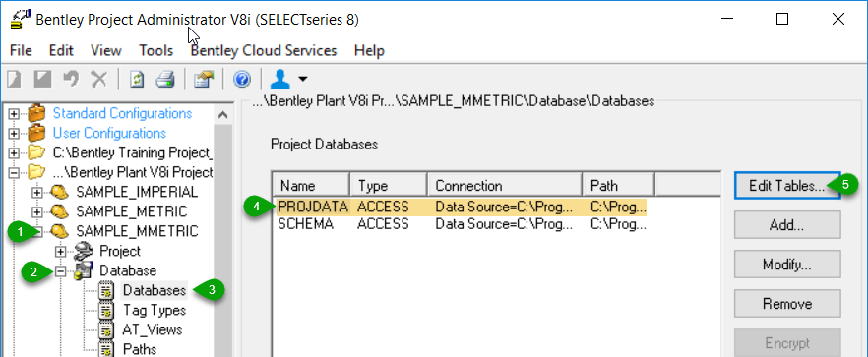Image resolution: width=868 pixels, height=357 pixels.
Task: Open the Properties toolbar icon
Action: [x=204, y=80]
